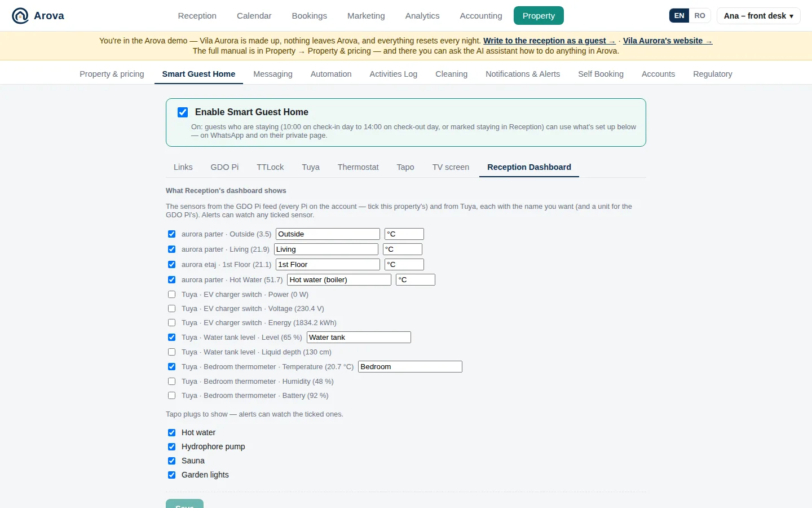The width and height of the screenshot is (812, 508).
Task: Tick the EV charger Energy sensor checkbox
Action: [x=172, y=323]
